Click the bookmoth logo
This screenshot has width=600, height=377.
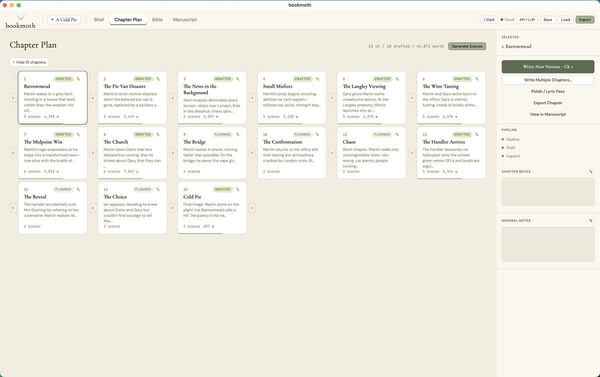(x=20, y=23)
